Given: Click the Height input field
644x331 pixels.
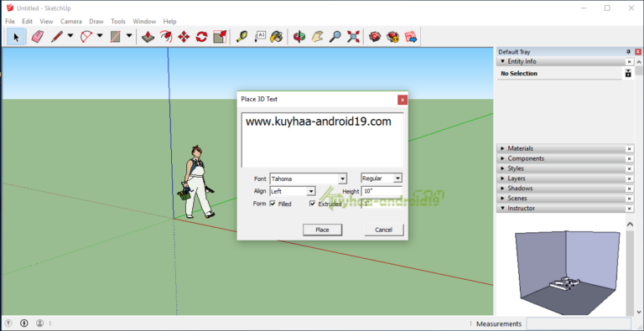Looking at the screenshot, I should pos(382,191).
